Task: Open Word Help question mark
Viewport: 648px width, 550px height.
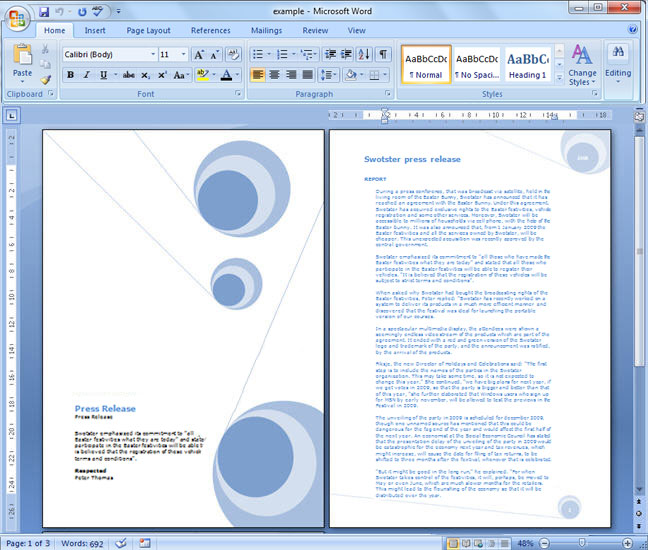Action: [x=632, y=29]
